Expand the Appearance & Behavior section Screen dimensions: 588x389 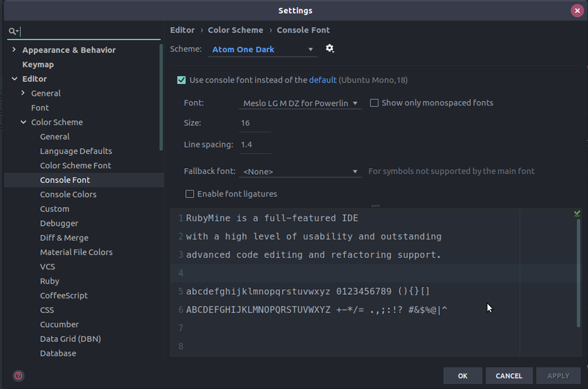14,50
